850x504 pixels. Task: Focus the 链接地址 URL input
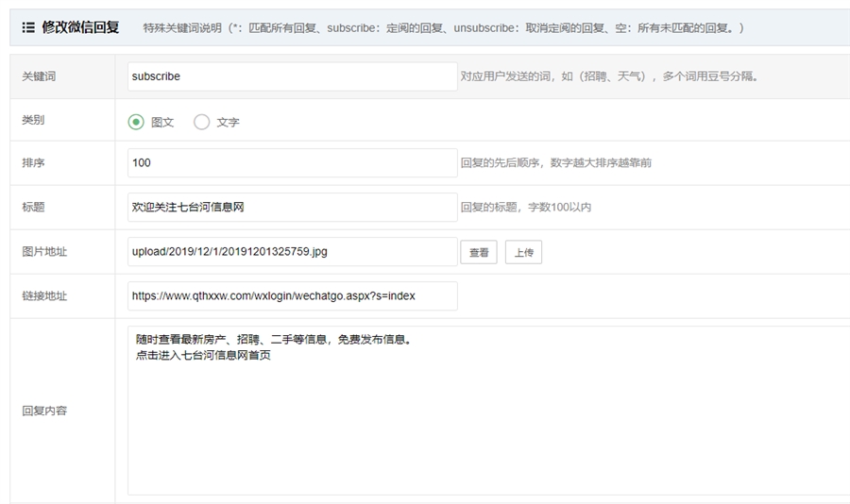pyautogui.click(x=292, y=295)
